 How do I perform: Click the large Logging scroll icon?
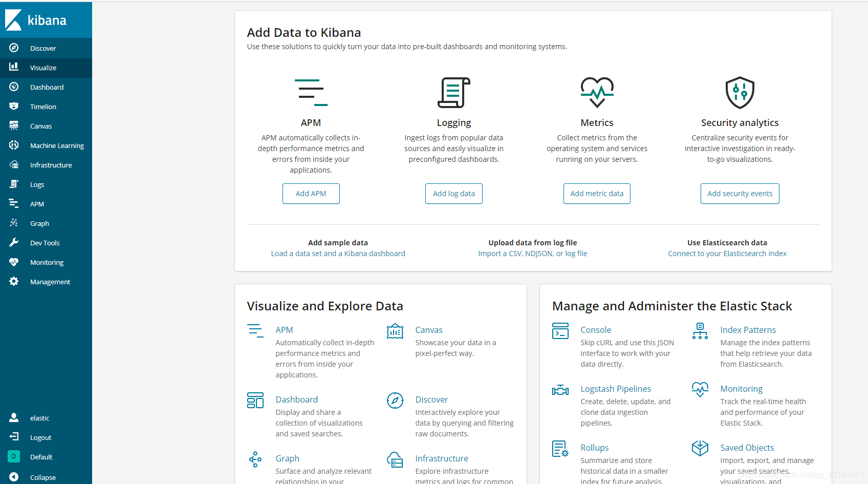tap(454, 93)
